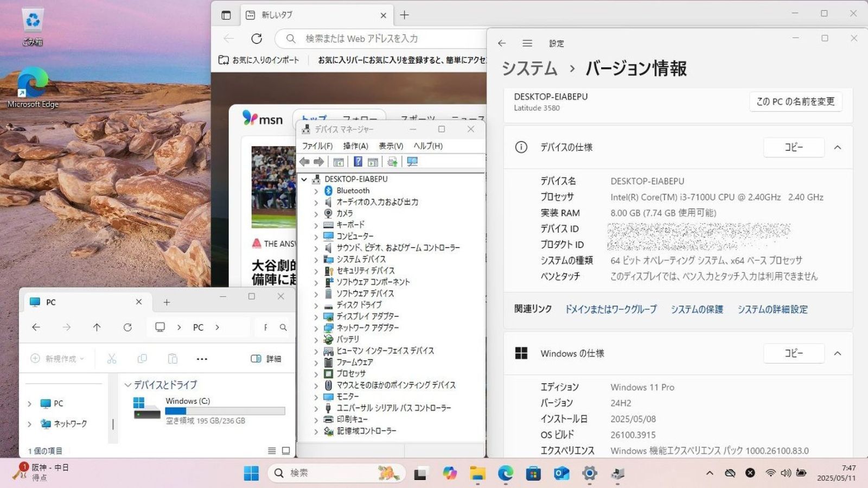This screenshot has width=868, height=488.
Task: Select the 新しいタブ Edge tab
Action: coord(316,15)
